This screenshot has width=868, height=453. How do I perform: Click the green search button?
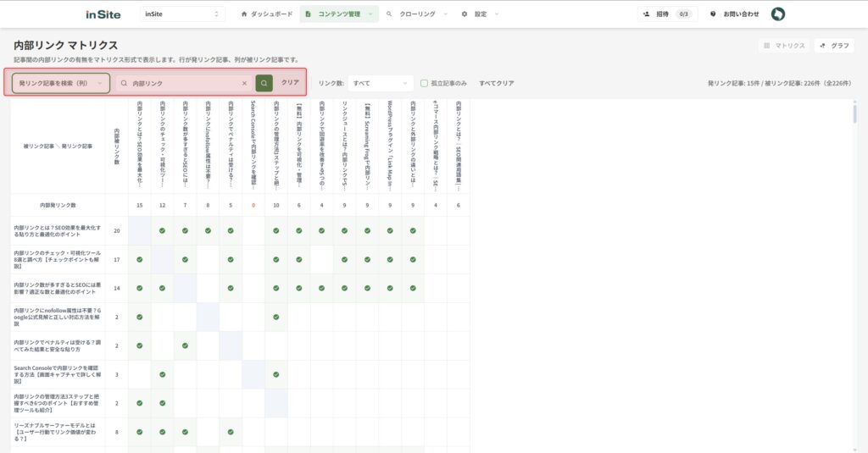[x=264, y=83]
